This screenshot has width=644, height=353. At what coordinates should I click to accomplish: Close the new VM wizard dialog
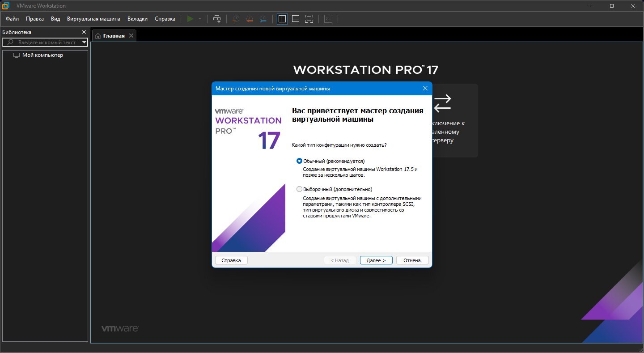[425, 88]
